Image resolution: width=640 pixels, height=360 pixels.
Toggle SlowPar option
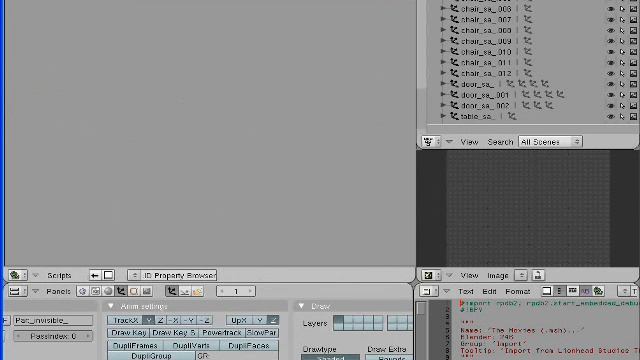(262, 333)
